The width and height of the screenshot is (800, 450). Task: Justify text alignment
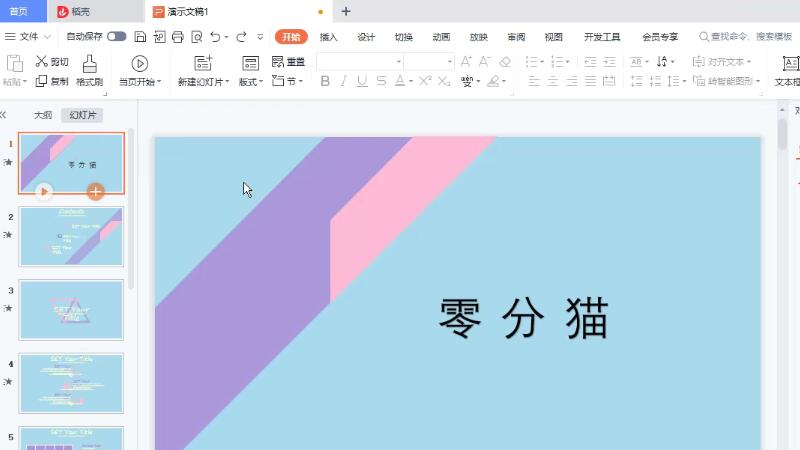pyautogui.click(x=590, y=81)
